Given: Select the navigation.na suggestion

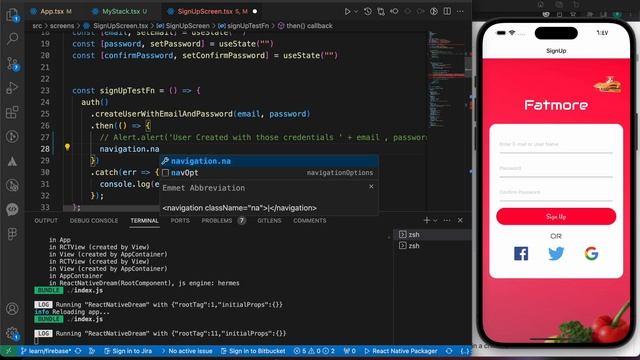Looking at the screenshot, I should pyautogui.click(x=269, y=161).
